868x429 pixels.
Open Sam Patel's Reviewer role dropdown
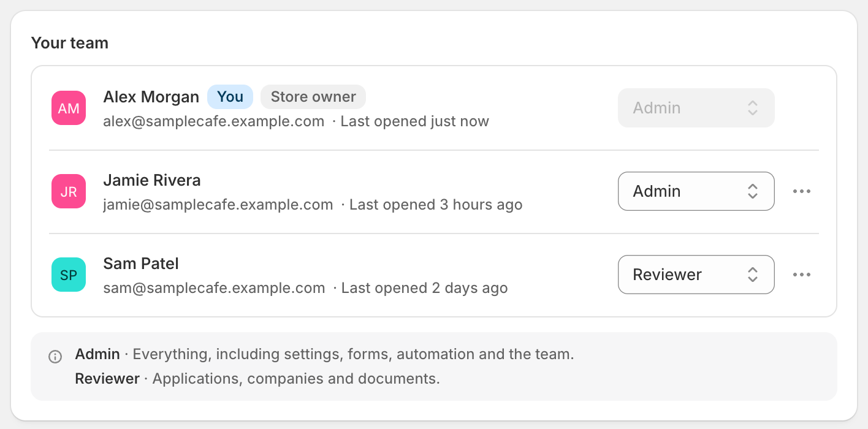click(696, 275)
